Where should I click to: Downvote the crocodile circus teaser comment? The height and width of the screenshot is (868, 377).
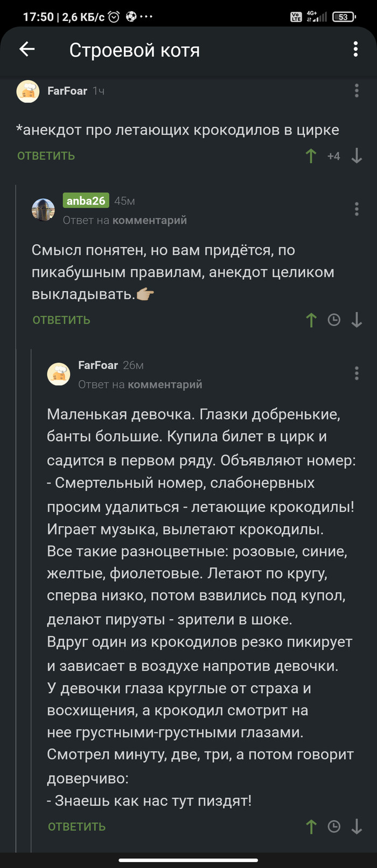coord(357,156)
